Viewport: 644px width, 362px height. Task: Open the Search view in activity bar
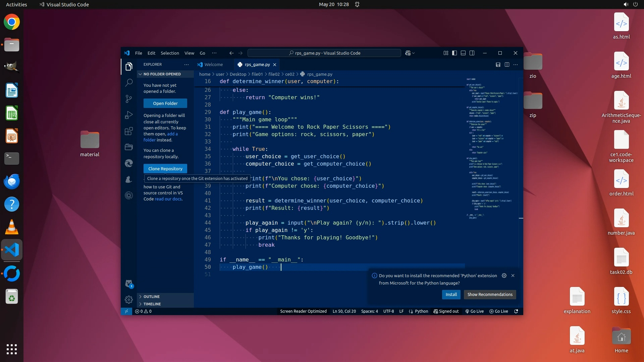(129, 82)
